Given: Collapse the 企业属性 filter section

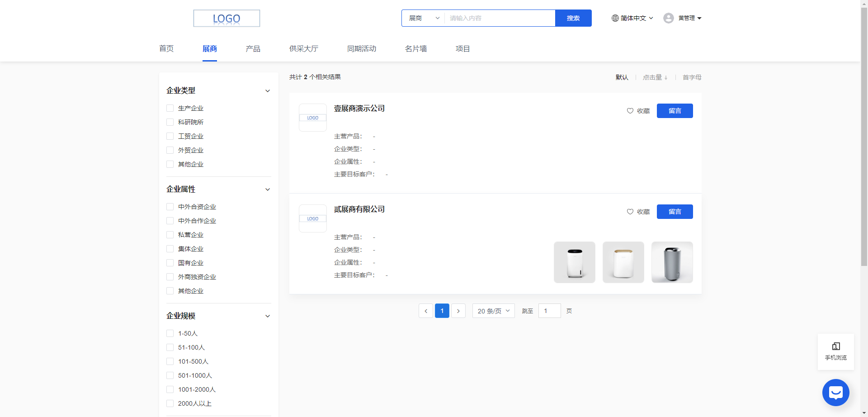Looking at the screenshot, I should (x=268, y=190).
